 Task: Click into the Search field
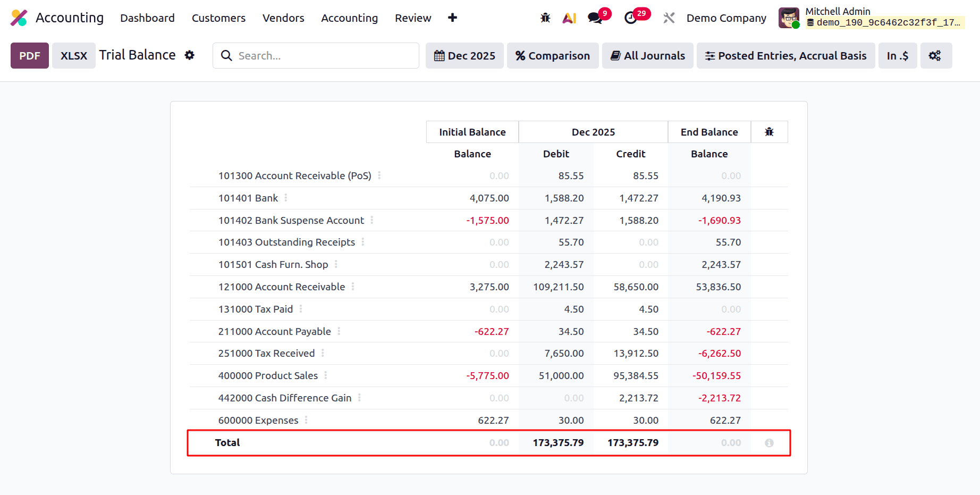(316, 56)
